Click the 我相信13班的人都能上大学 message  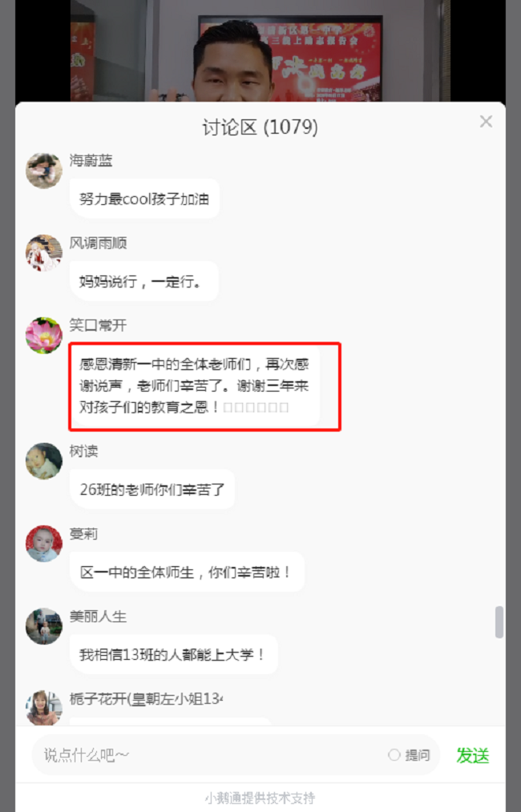pos(174,654)
